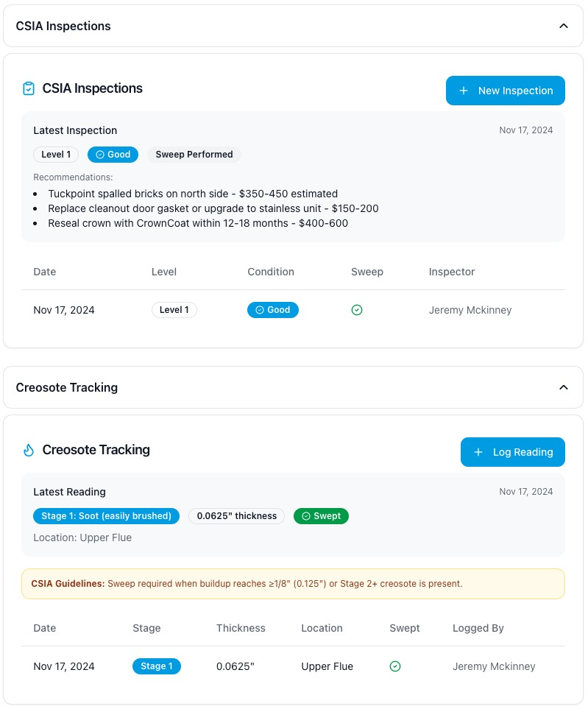Click the Level 1 badge in the inspections table

point(174,310)
